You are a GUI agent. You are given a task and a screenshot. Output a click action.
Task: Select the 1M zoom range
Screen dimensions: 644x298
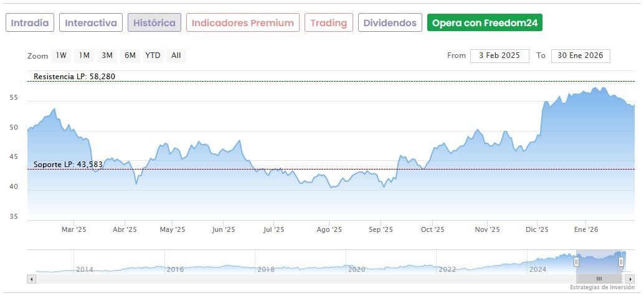84,55
